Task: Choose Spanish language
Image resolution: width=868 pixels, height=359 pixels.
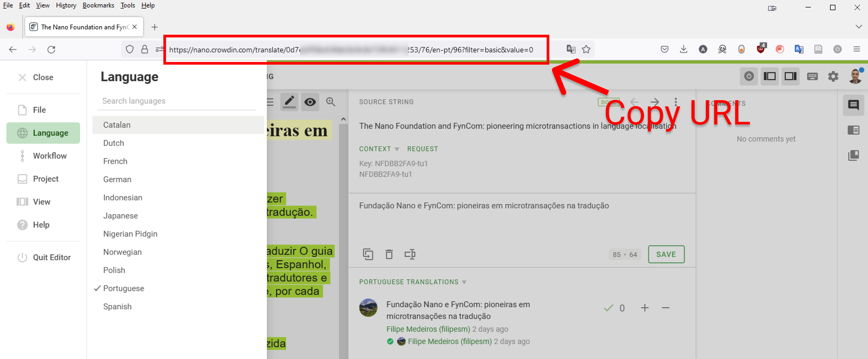Action: [x=178, y=306]
